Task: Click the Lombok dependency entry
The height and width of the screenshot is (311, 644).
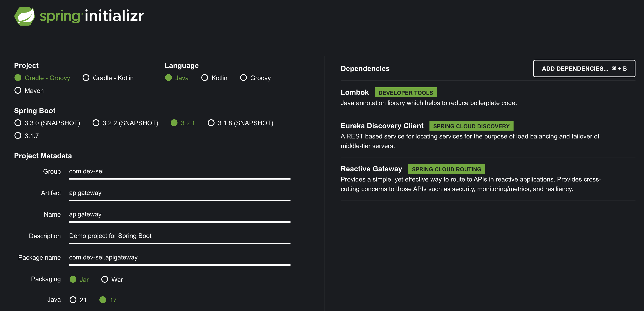Action: coord(355,92)
